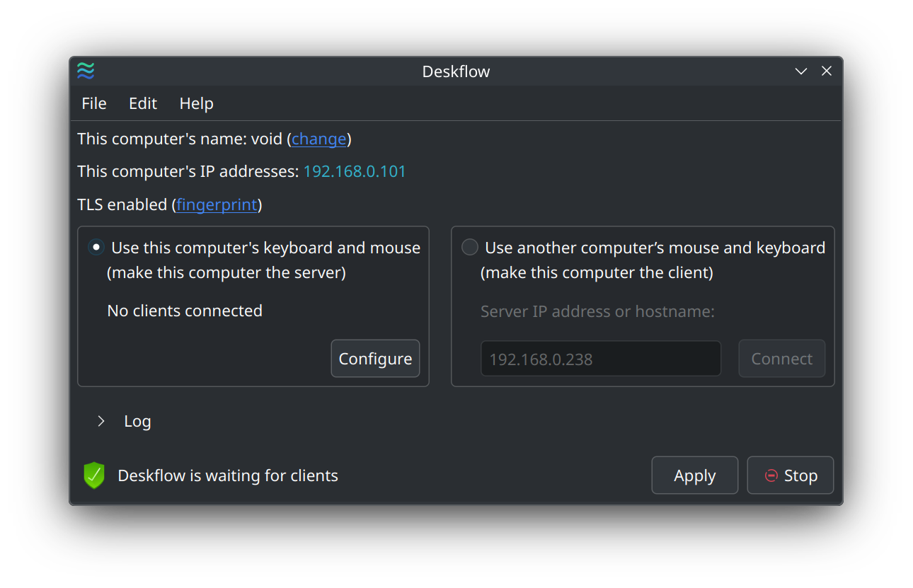The height and width of the screenshot is (588, 913).
Task: Click the Connect button
Action: [x=782, y=359]
